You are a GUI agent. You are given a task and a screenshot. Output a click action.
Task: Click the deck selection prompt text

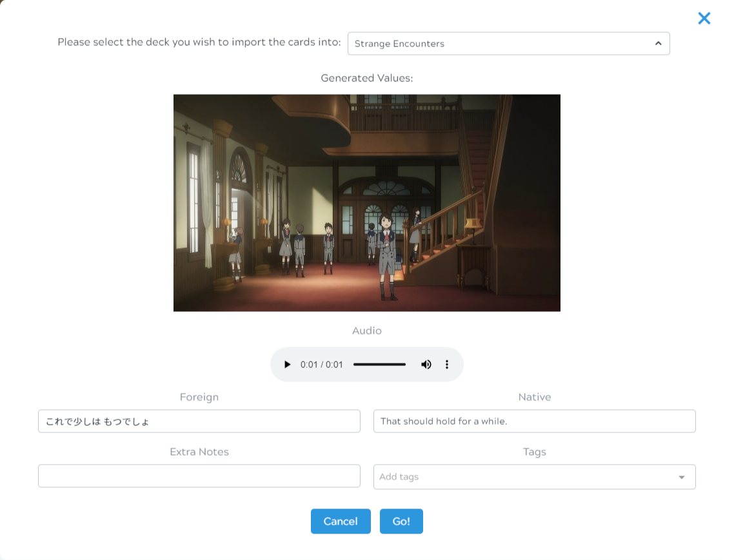click(x=199, y=42)
